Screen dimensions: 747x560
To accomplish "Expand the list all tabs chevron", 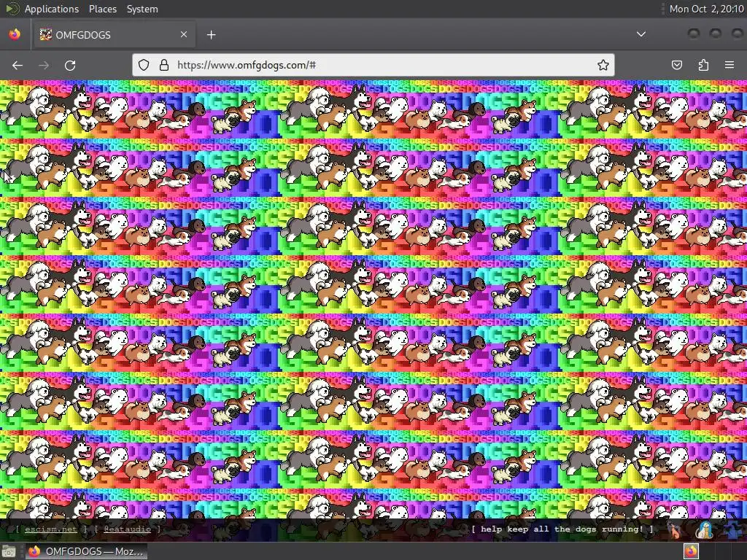I will pyautogui.click(x=641, y=34).
